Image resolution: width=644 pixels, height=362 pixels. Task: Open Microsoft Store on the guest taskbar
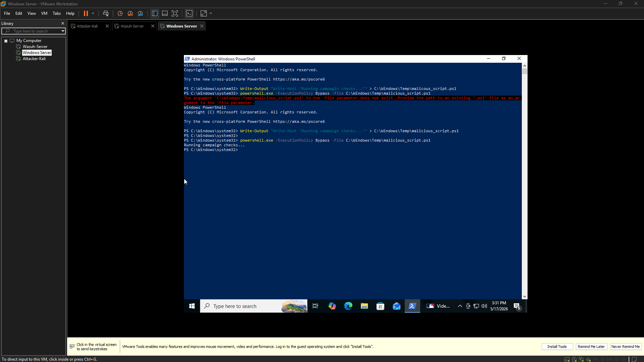[380, 306]
